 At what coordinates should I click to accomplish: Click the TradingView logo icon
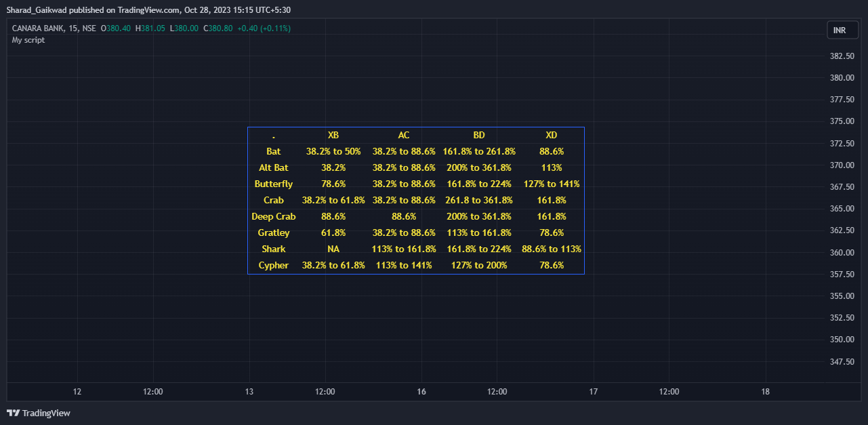coord(13,413)
